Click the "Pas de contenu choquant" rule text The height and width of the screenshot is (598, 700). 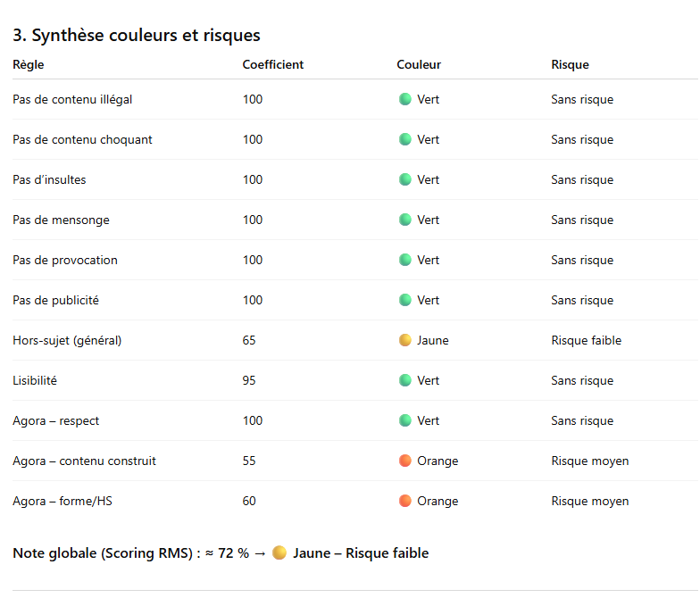click(x=82, y=139)
